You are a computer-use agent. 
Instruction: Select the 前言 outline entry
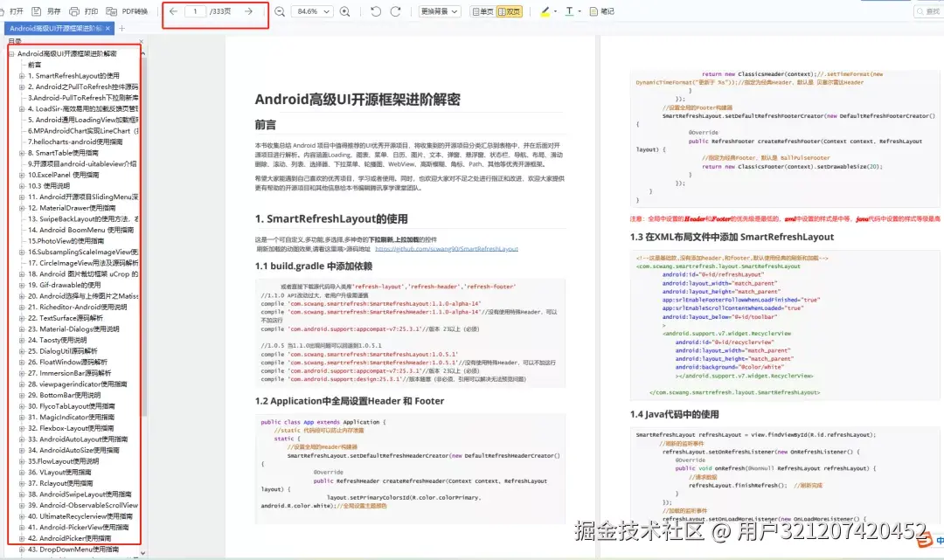point(34,65)
